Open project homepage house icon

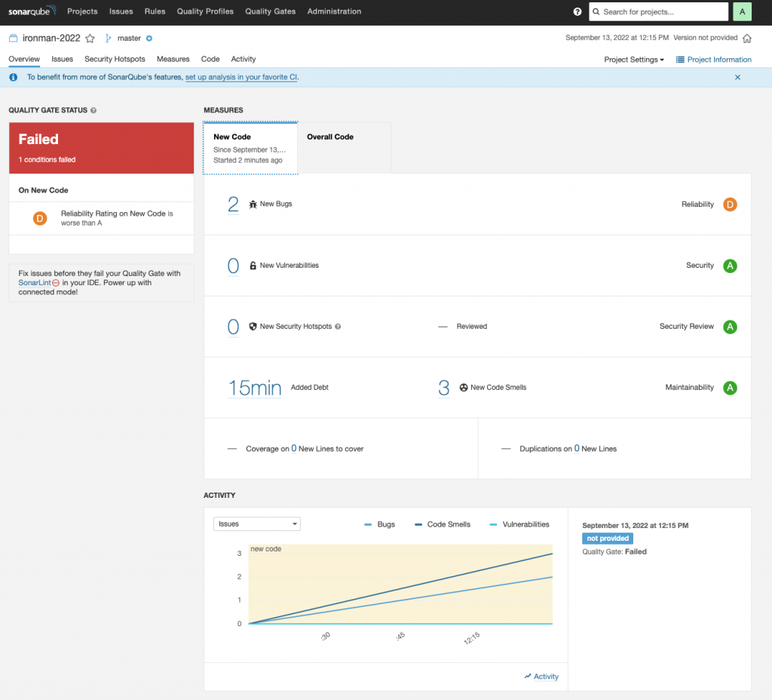(x=747, y=38)
